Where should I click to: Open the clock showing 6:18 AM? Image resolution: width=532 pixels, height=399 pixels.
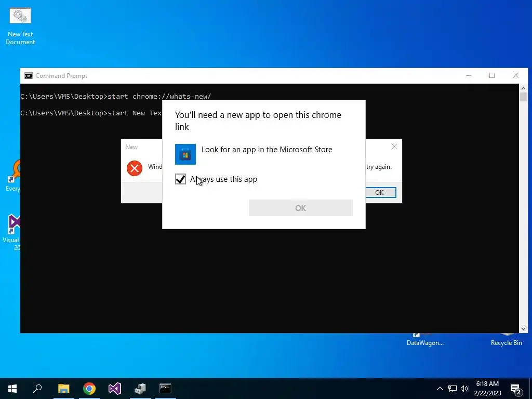[x=487, y=389]
